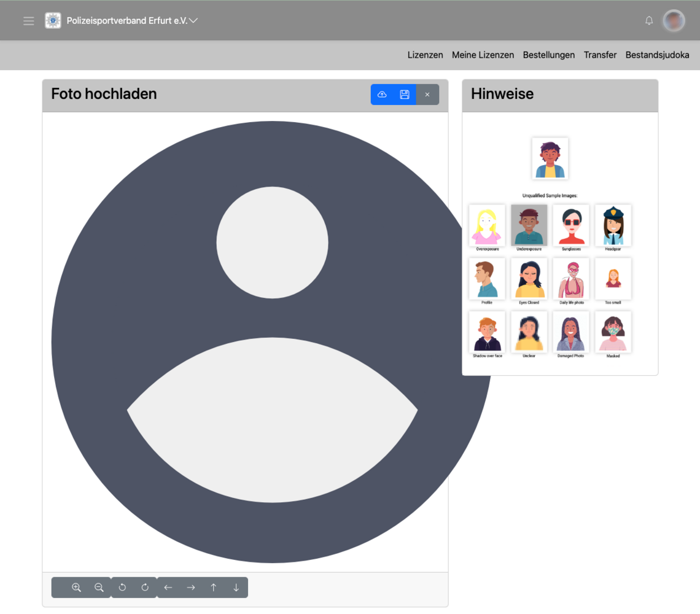Go to Lizenzen menu item
The width and height of the screenshot is (700, 614).
click(425, 55)
